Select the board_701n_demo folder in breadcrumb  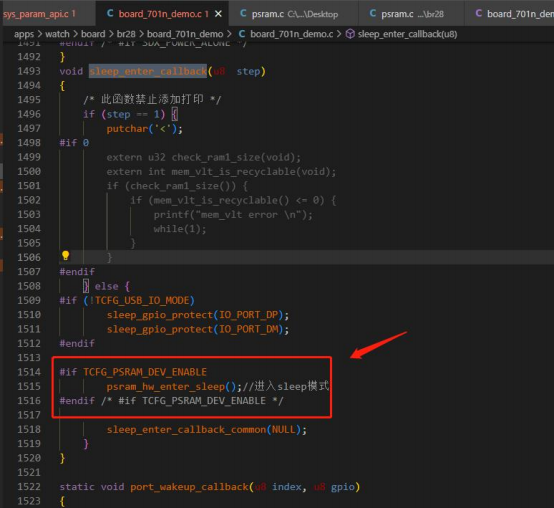[x=185, y=34]
